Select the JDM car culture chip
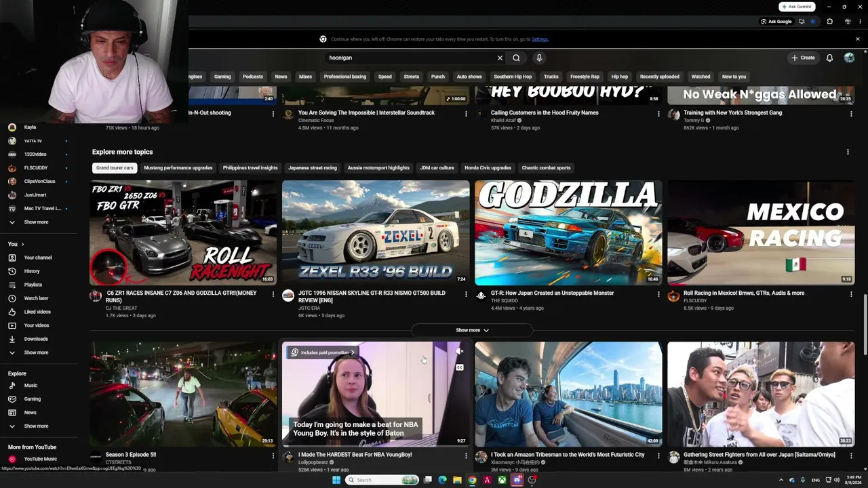Screen dimensions: 868x488 437,167
